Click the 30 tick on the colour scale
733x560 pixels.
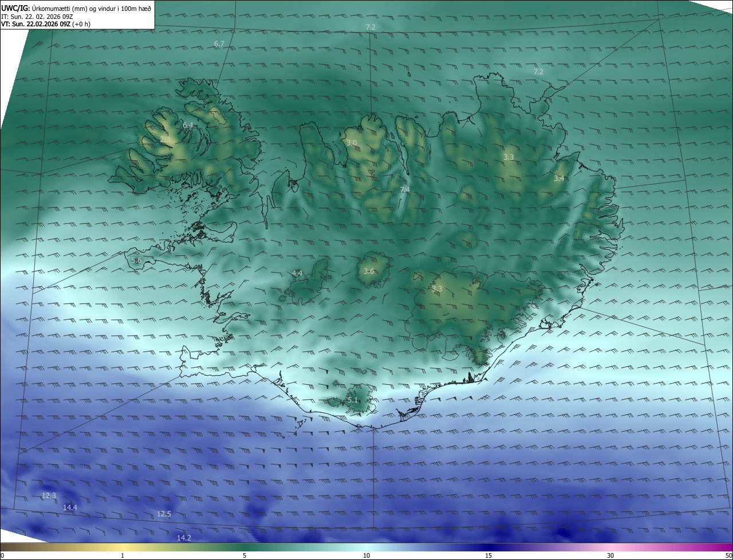[610, 555]
